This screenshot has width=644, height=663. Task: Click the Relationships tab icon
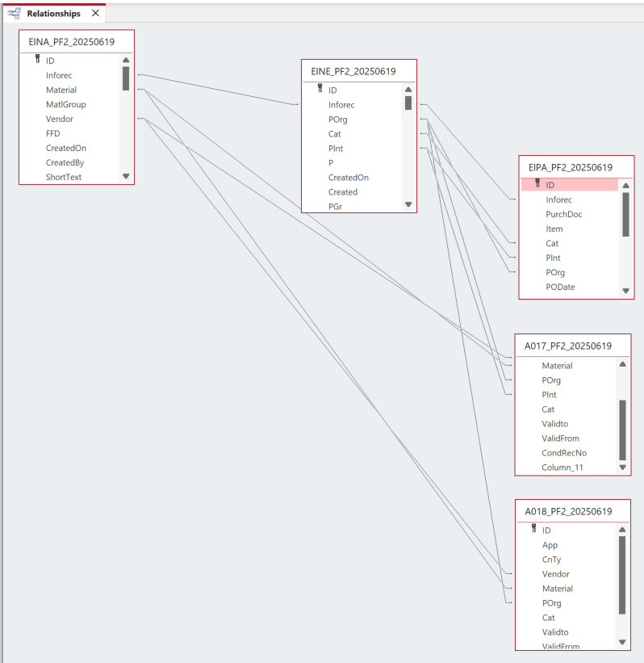click(x=14, y=14)
